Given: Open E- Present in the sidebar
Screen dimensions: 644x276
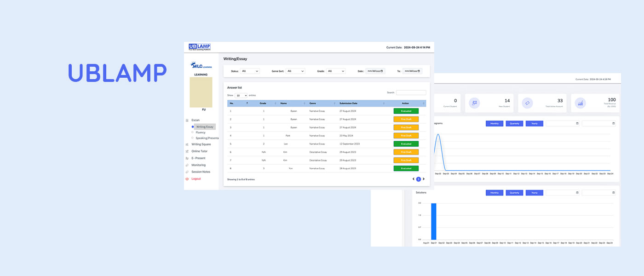Looking at the screenshot, I should (198, 158).
